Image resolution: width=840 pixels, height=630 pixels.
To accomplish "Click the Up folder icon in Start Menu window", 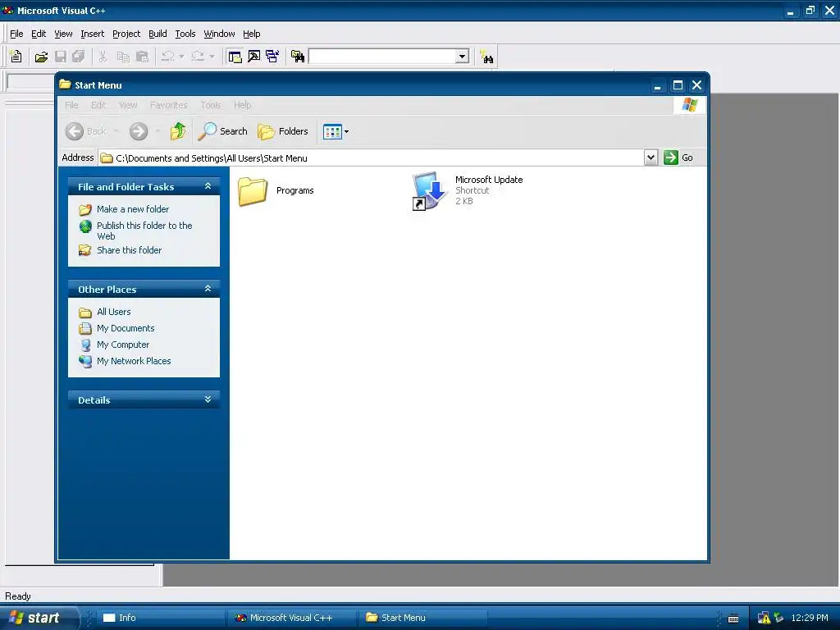I will click(178, 131).
